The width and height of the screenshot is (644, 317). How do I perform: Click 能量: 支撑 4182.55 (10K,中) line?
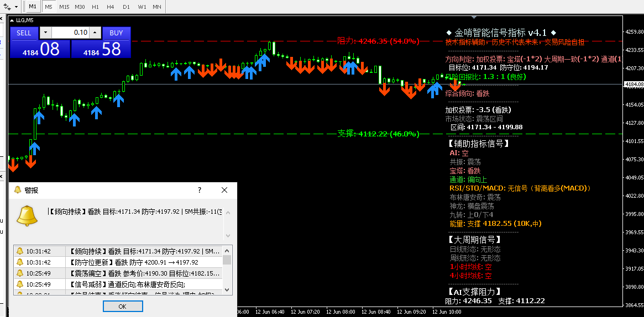coord(496,224)
